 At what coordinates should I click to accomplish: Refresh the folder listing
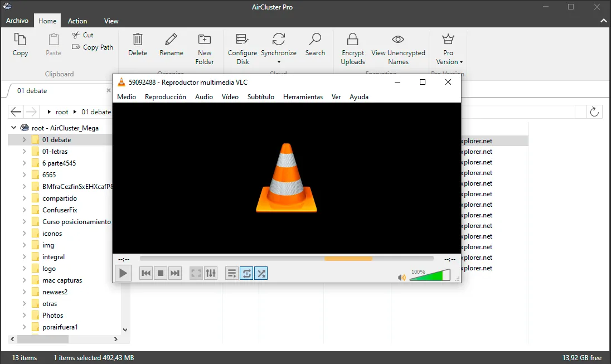tap(594, 112)
